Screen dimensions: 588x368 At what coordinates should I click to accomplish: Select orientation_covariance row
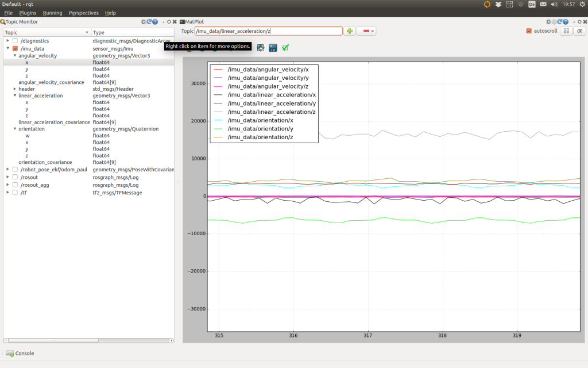pos(45,162)
